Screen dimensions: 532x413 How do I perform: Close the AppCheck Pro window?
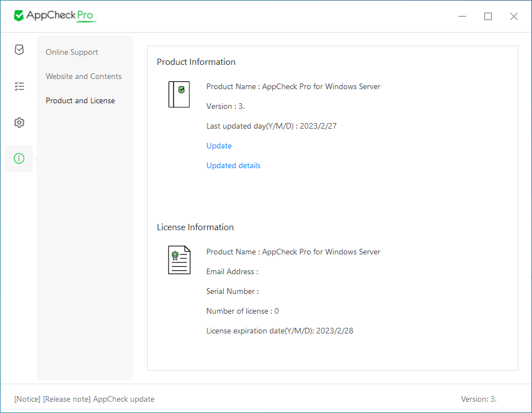click(x=513, y=16)
